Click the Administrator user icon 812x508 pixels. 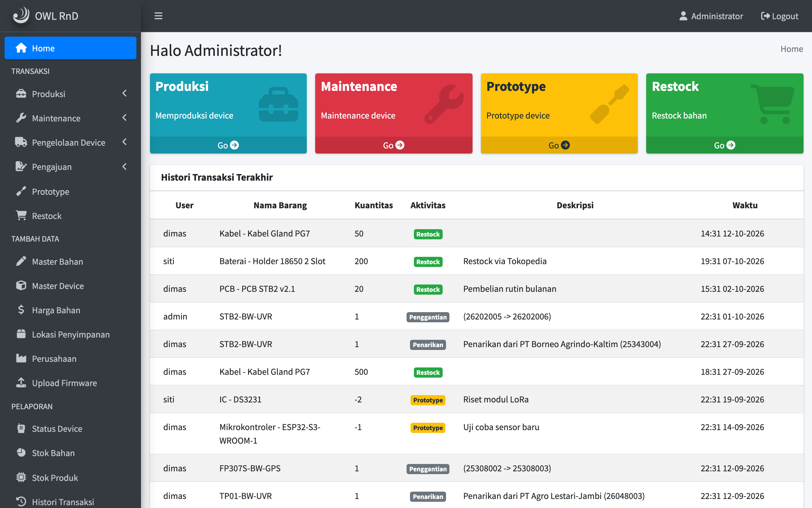coord(683,16)
